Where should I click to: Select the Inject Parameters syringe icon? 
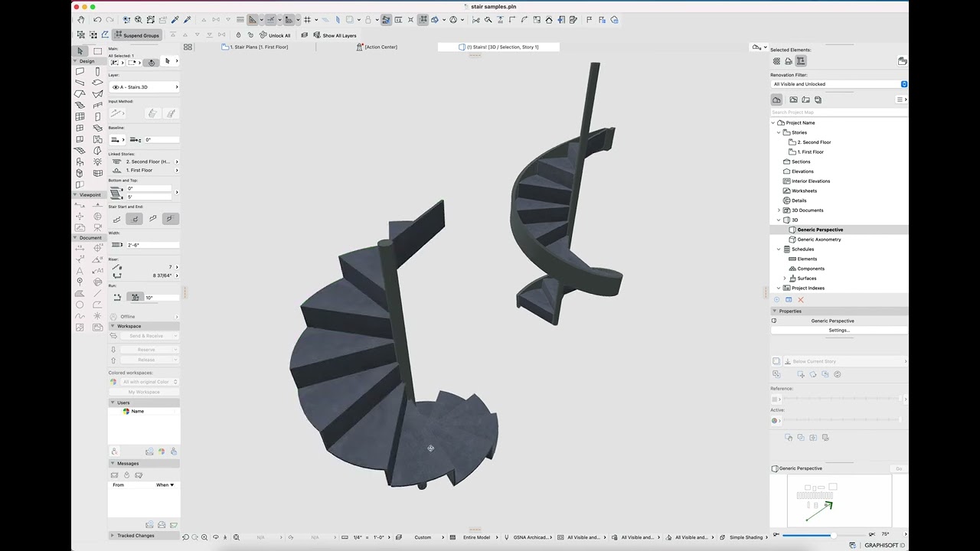click(188, 20)
